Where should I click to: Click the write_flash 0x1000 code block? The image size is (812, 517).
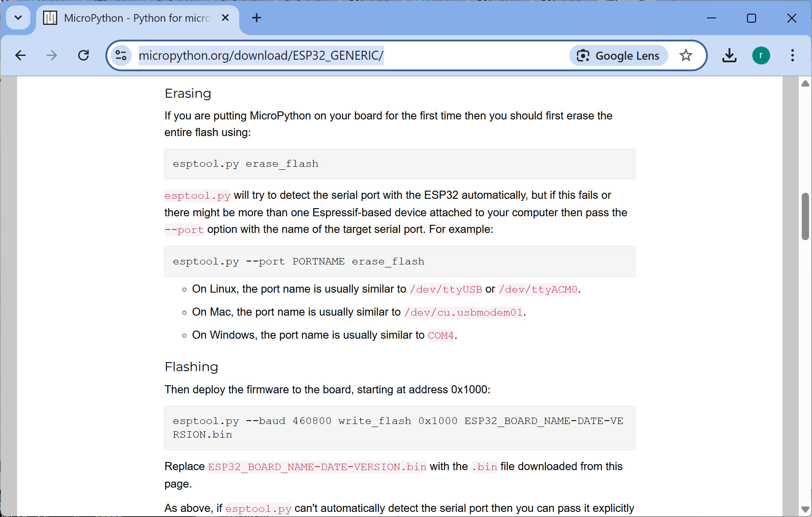[x=399, y=428]
